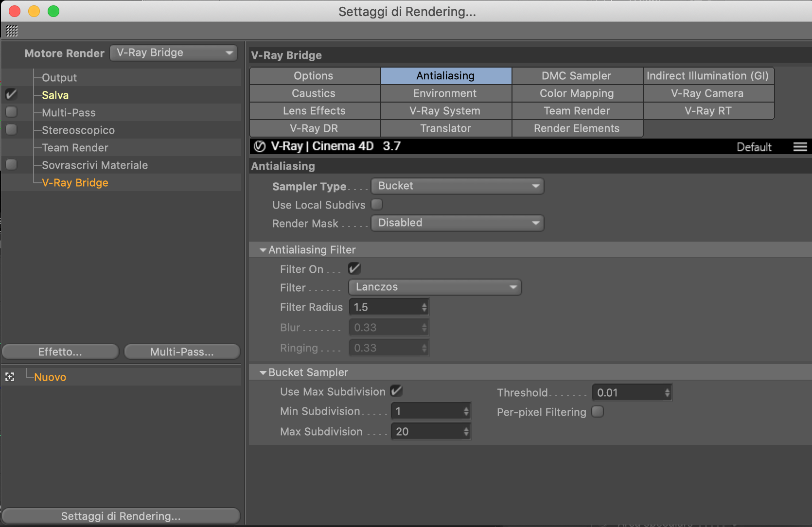This screenshot has height=527, width=812.
Task: Select the Nuovo render setting
Action: tap(50, 377)
